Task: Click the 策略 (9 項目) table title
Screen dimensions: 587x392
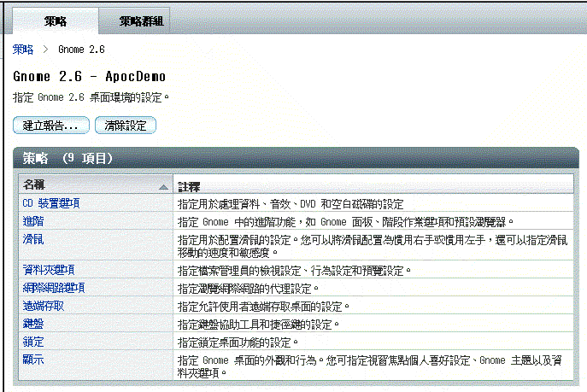Action: coord(68,158)
